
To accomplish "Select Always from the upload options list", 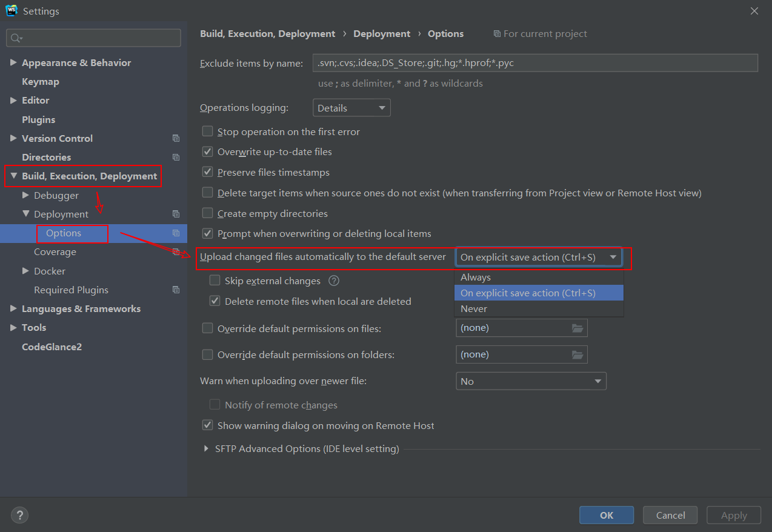I will click(475, 277).
